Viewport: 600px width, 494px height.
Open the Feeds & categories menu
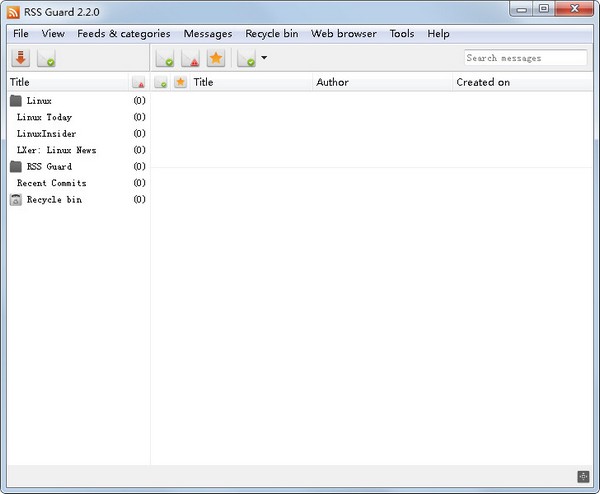(123, 34)
